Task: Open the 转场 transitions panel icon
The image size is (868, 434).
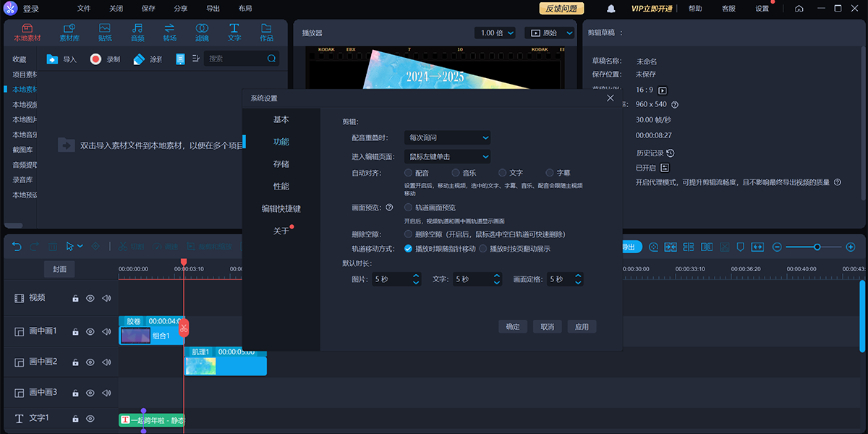Action: tap(169, 32)
